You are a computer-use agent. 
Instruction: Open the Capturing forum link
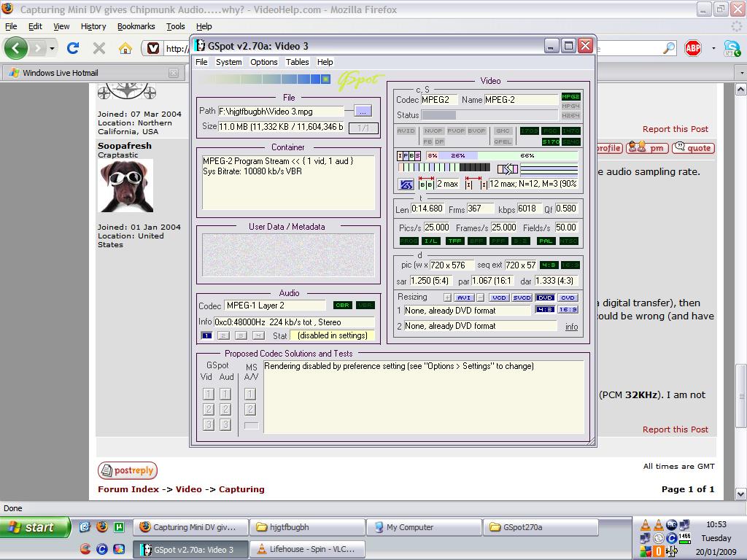(x=241, y=489)
